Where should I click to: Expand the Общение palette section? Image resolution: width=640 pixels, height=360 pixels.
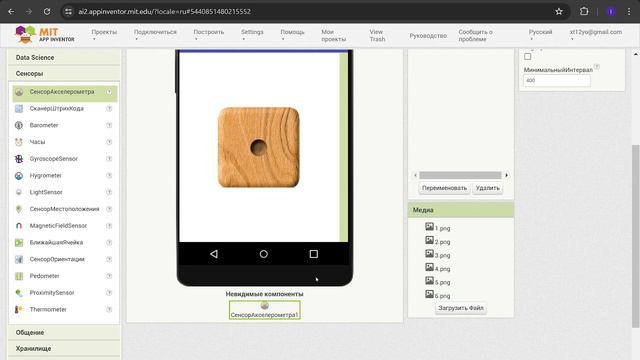pos(64,332)
